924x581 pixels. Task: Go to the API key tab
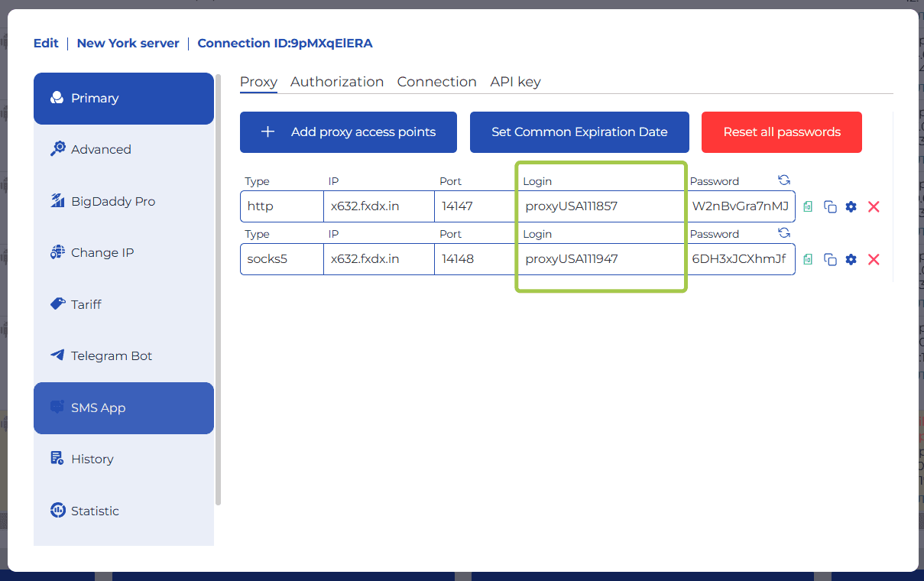[515, 82]
